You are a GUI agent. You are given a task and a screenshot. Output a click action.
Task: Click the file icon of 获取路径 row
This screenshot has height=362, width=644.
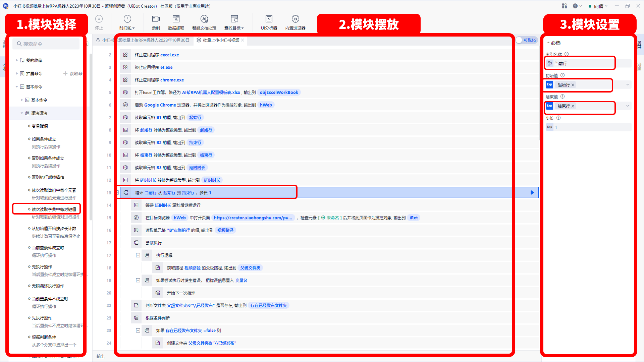(158, 268)
